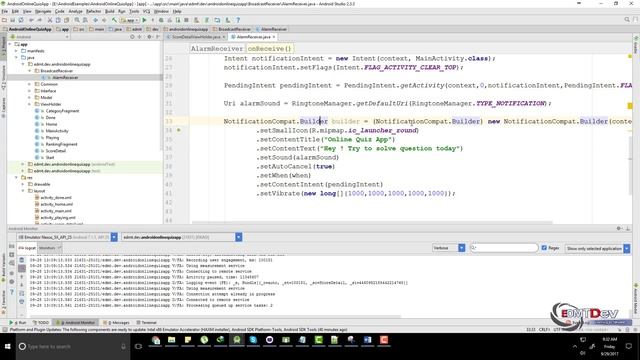Click the onReceive() method breadcrumb

click(x=269, y=49)
